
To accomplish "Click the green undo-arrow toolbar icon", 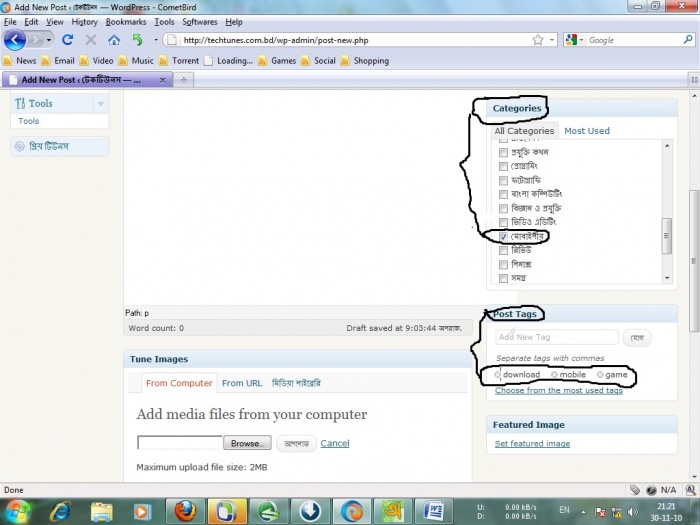I will click(138, 40).
